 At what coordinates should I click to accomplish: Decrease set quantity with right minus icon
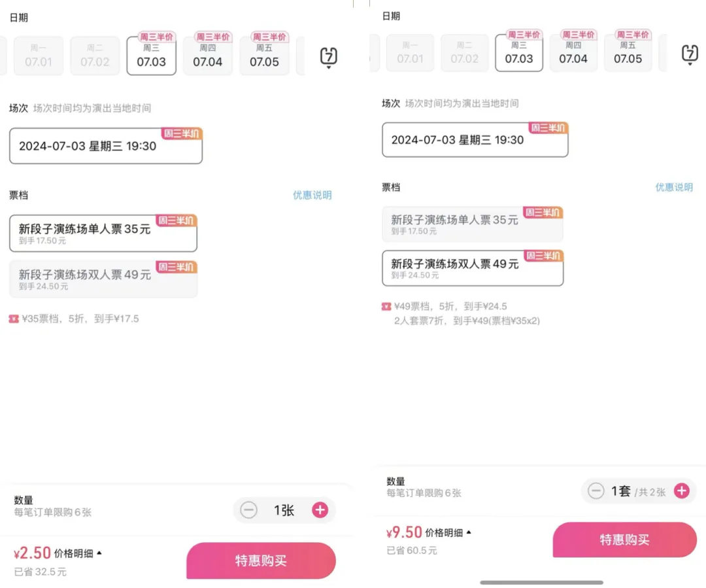(596, 491)
